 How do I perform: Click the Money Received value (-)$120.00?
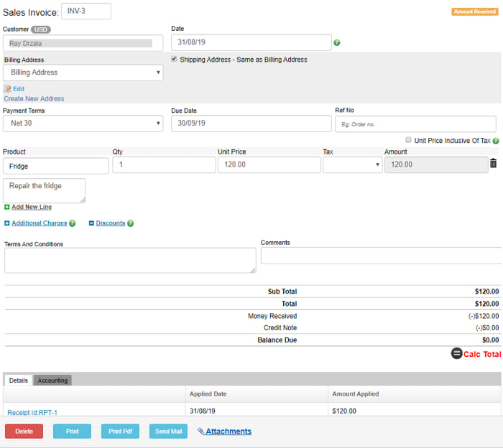pyautogui.click(x=484, y=316)
